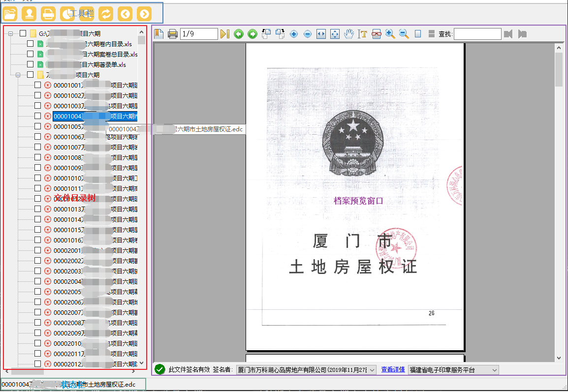Image resolution: width=568 pixels, height=392 pixels.
Task: Select the hand pan tool
Action: pos(349,34)
